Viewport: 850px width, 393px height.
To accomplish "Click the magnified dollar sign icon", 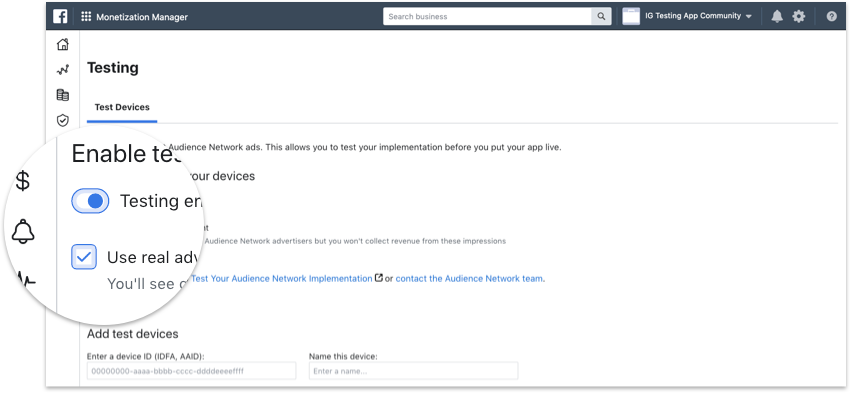I will (x=22, y=181).
